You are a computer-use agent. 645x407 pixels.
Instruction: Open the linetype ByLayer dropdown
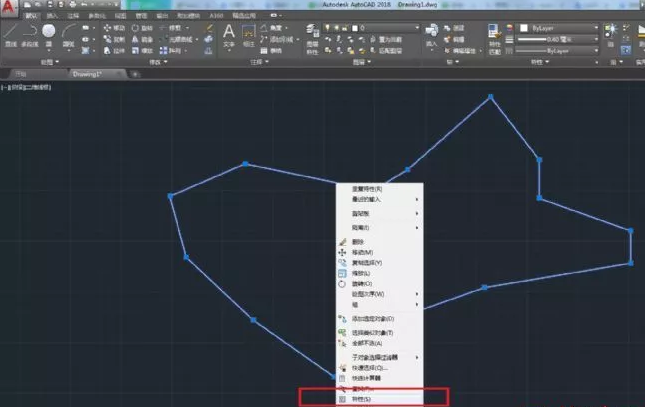[557, 51]
